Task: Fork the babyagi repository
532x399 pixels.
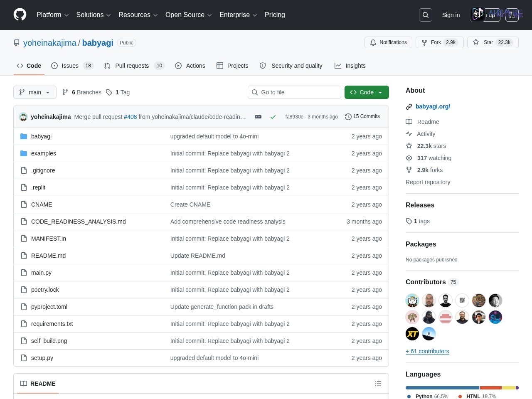Action: pyautogui.click(x=440, y=42)
